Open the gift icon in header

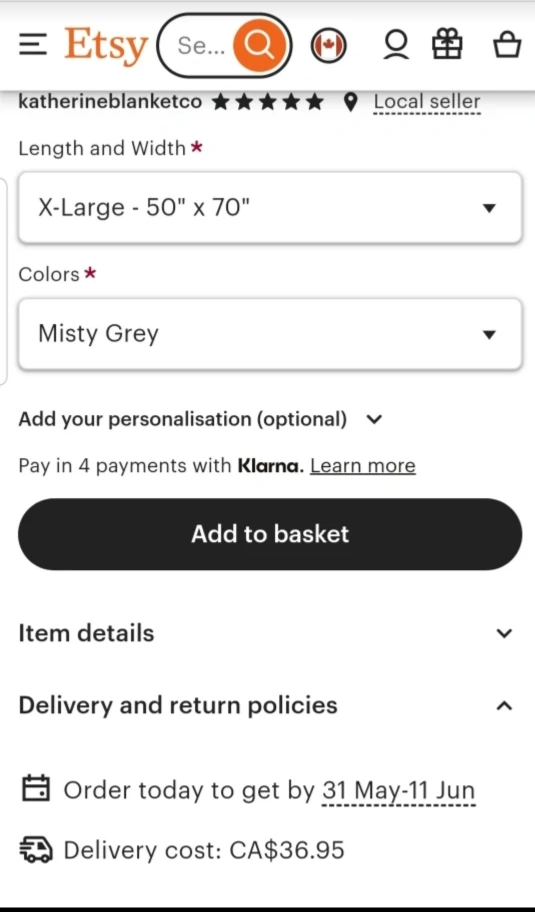pos(448,45)
